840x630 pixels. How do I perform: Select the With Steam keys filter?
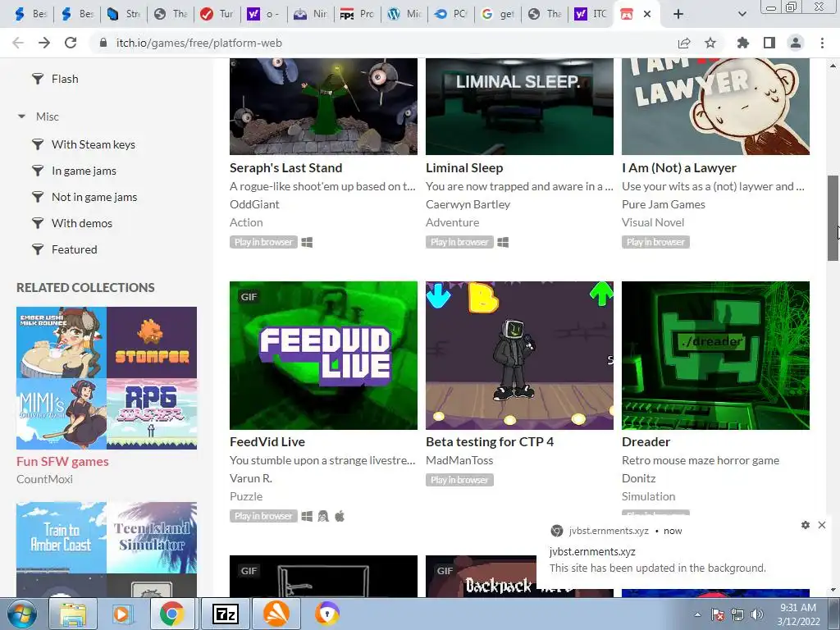pyautogui.click(x=94, y=144)
